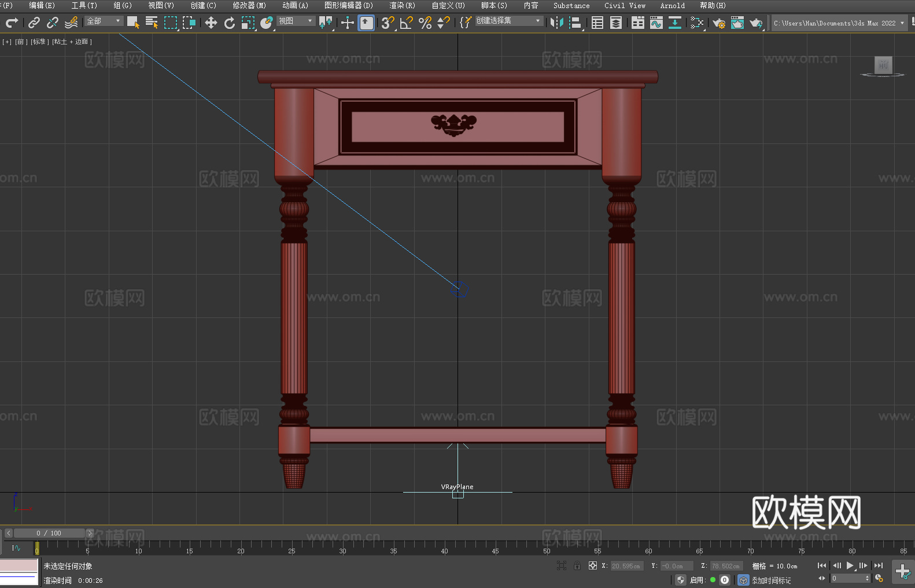Screen dimensions: 915x588
Task: Open the 帮助(H) menu
Action: (713, 5)
